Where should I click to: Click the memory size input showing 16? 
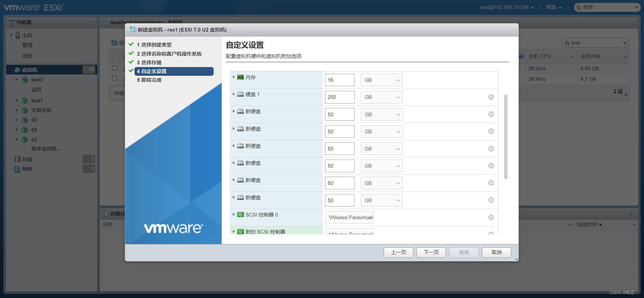coord(339,80)
